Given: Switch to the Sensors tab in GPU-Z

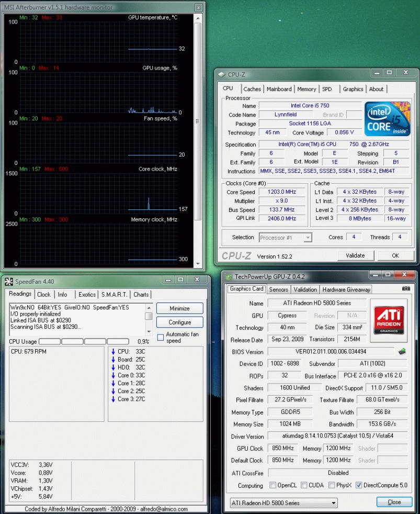Looking at the screenshot, I should [x=278, y=289].
